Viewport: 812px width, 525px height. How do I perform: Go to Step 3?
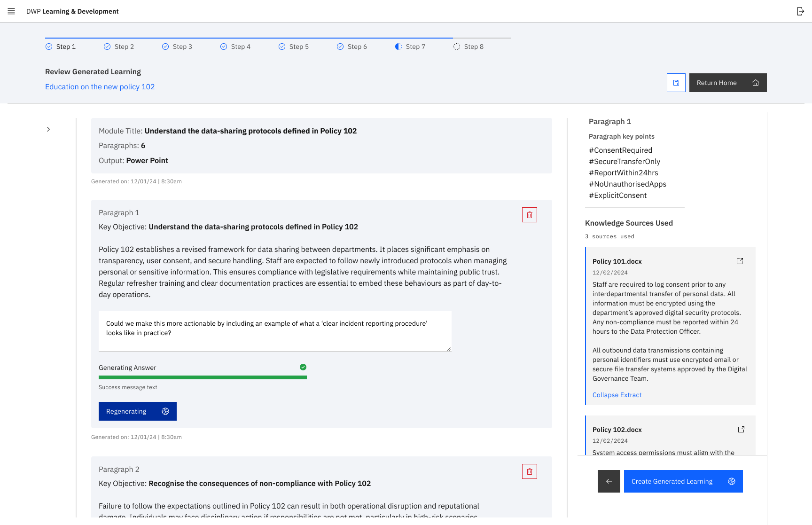(177, 47)
